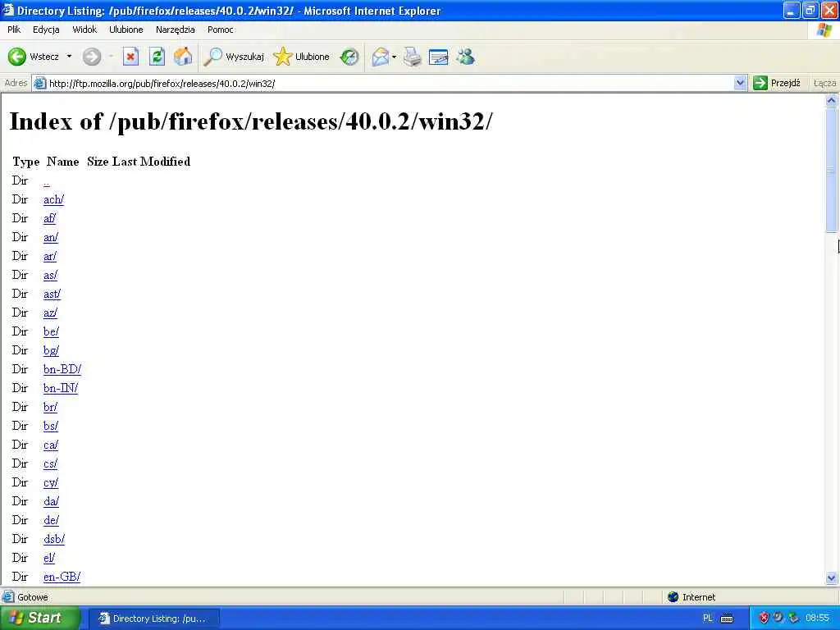
Task: Select Directory Listing taskbar button
Action: (153, 619)
